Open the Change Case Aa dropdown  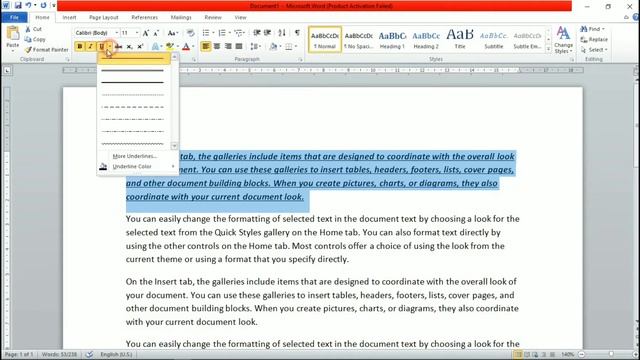point(173,33)
